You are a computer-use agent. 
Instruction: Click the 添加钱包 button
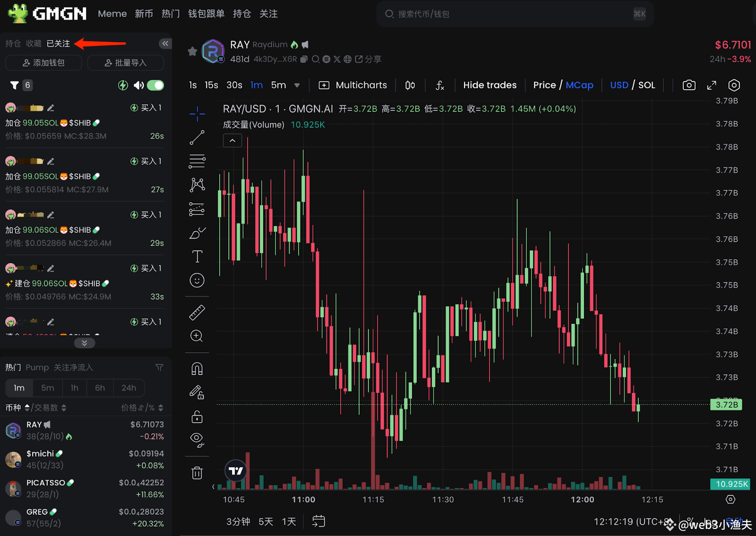[x=43, y=62]
